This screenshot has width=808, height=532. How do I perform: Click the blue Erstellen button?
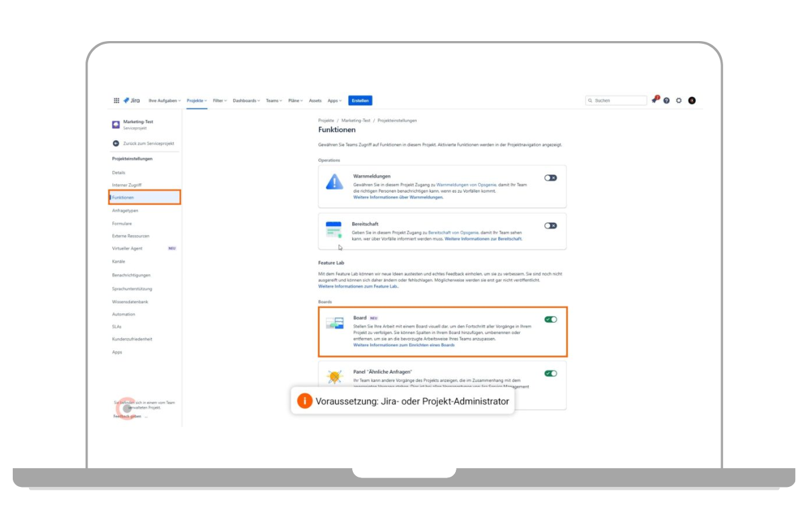[360, 100]
